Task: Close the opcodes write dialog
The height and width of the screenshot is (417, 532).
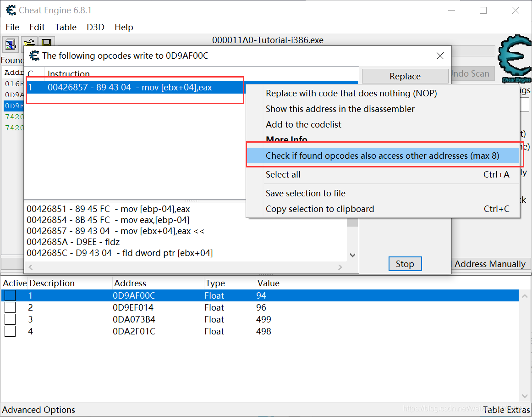Action: [x=440, y=56]
